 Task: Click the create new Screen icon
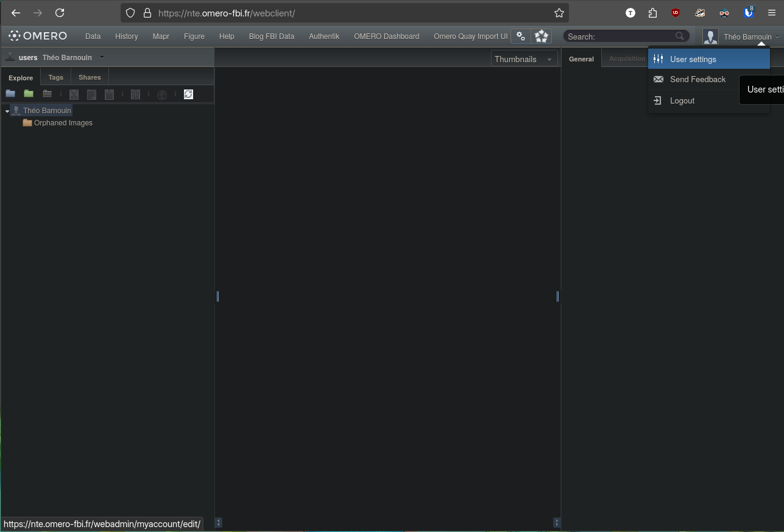pyautogui.click(x=47, y=94)
